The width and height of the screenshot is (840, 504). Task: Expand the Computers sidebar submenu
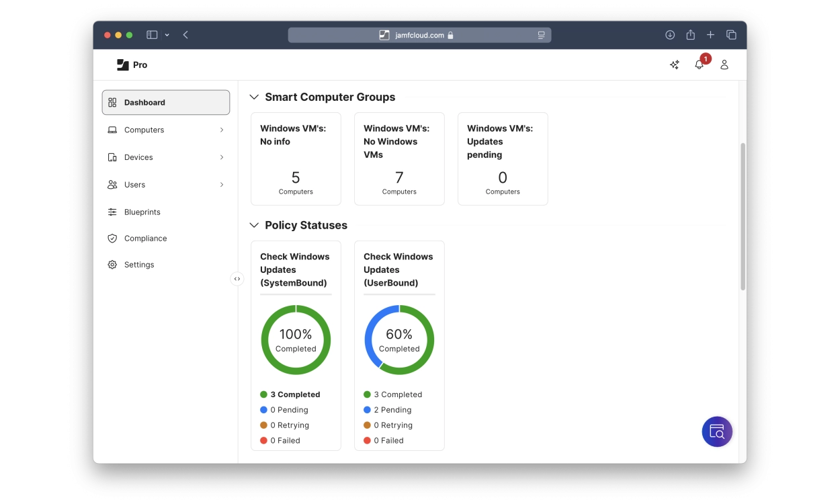221,130
